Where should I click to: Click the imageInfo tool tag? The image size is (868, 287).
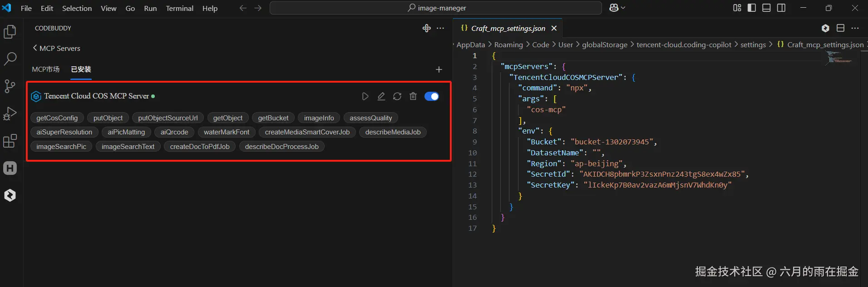pyautogui.click(x=319, y=118)
